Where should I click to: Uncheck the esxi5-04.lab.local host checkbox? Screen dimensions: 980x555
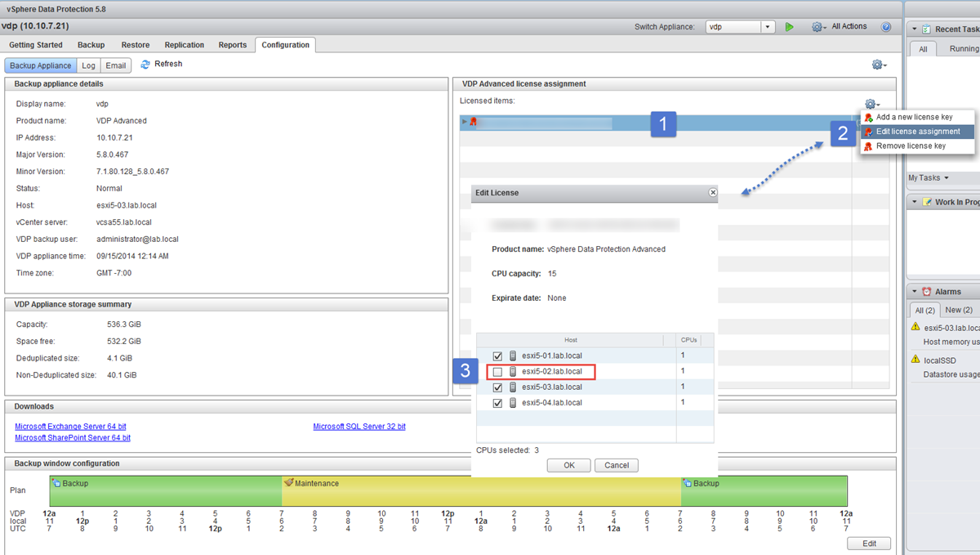click(498, 403)
